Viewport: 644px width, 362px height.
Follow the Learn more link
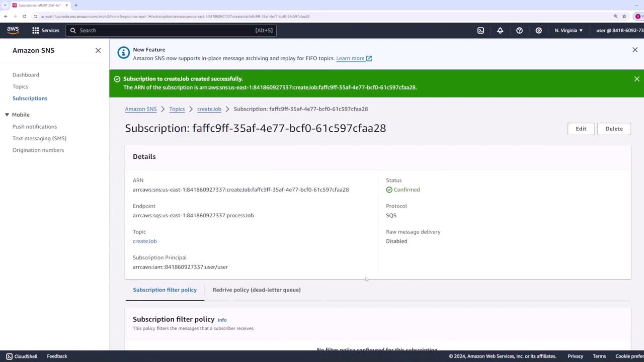click(x=350, y=58)
